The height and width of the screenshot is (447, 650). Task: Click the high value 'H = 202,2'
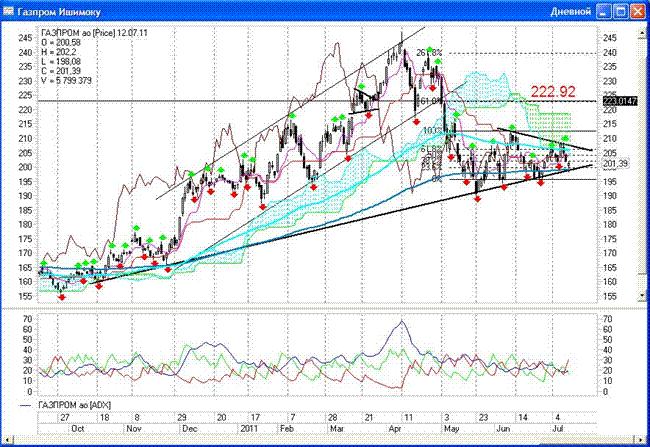click(58, 52)
